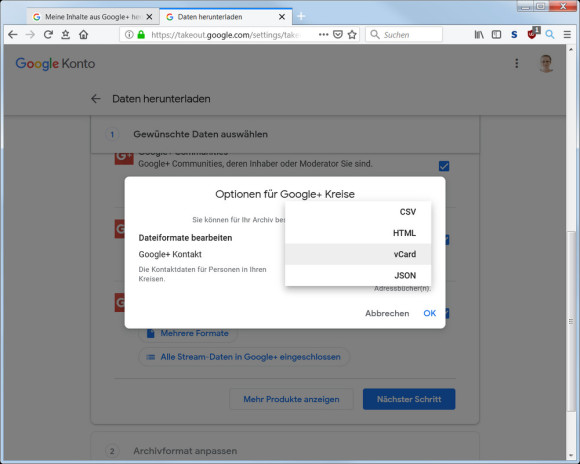Open the Firefox home page icon
Screen dimensions: 580x464
click(x=84, y=35)
